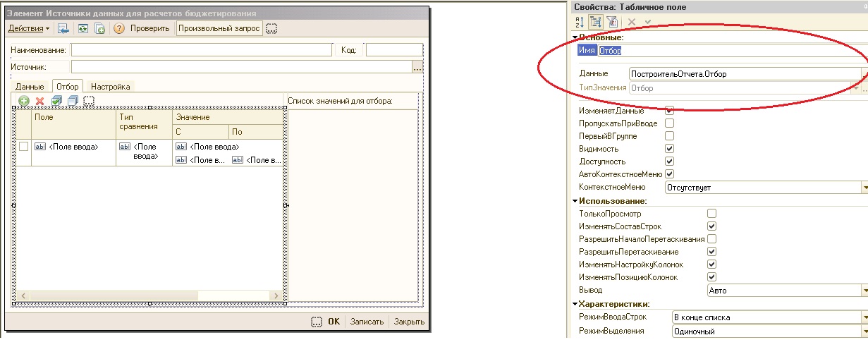Uncheck the Видимость checkbox
This screenshot has width=868, height=359.
[x=669, y=149]
